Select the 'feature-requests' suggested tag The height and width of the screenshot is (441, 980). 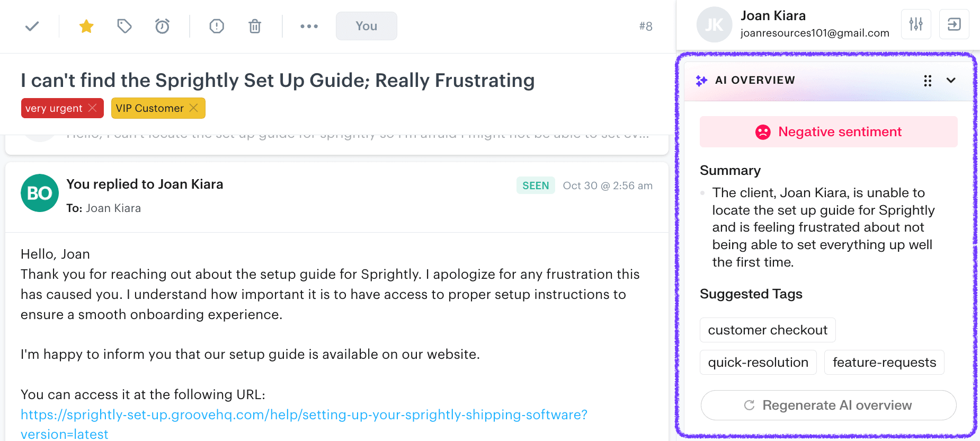click(x=884, y=362)
